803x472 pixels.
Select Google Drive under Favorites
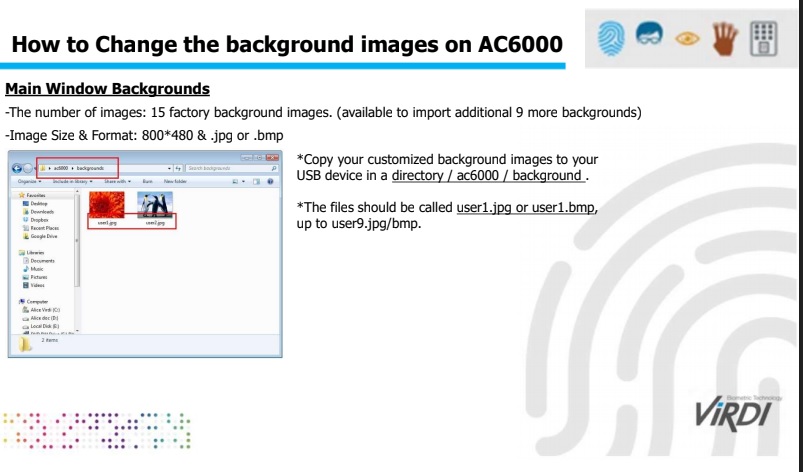pos(40,236)
